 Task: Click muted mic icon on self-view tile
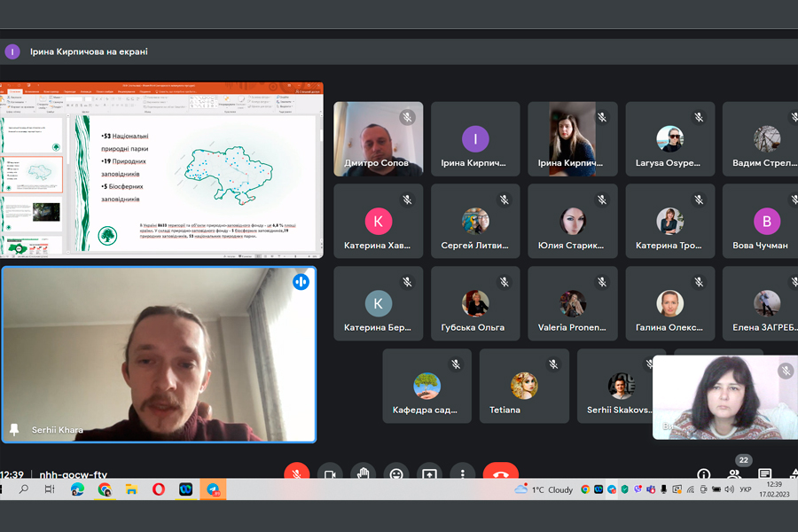point(786,371)
